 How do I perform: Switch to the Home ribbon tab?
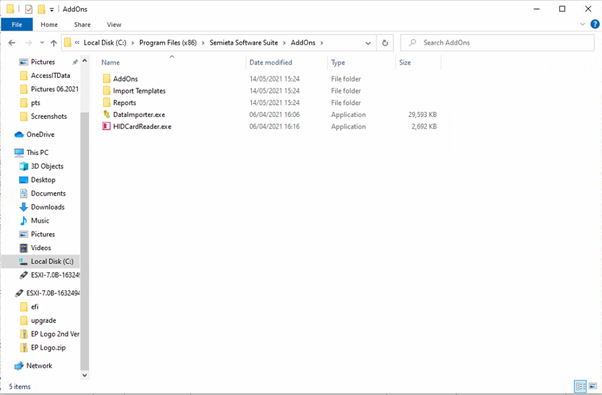tap(49, 25)
